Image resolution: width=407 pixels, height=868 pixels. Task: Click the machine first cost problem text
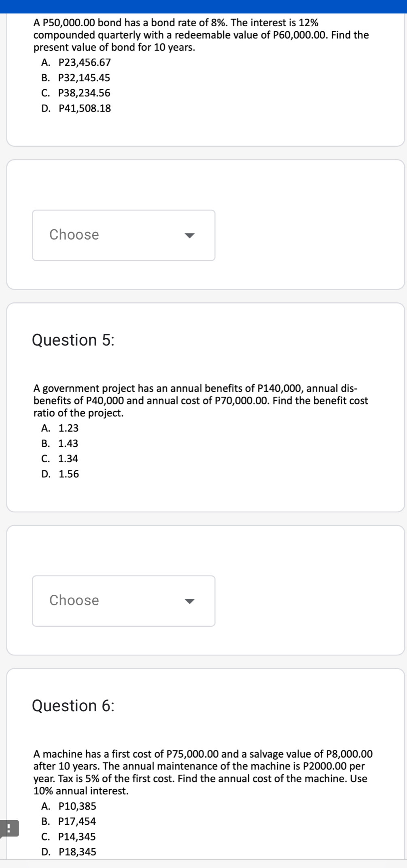(x=203, y=772)
